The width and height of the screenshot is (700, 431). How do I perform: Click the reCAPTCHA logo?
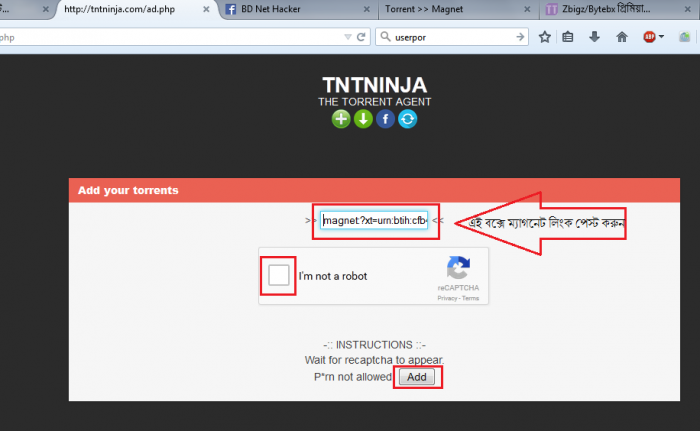(x=458, y=268)
